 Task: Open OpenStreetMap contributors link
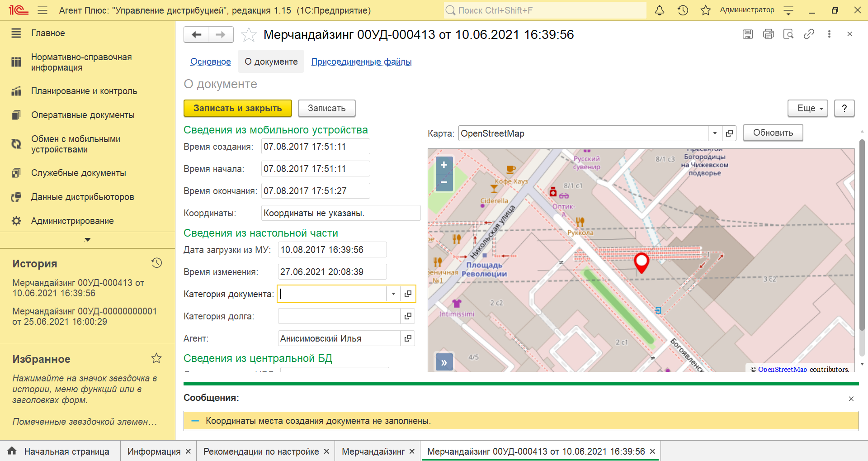coord(783,369)
